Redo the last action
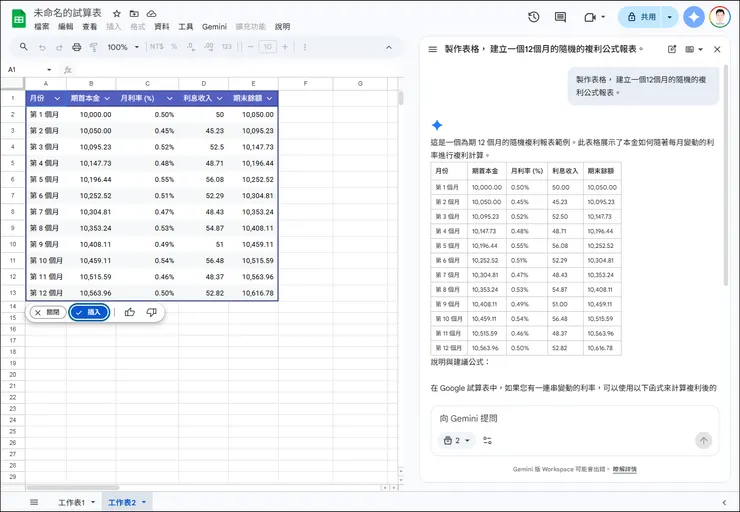The height and width of the screenshot is (512, 740). point(59,47)
